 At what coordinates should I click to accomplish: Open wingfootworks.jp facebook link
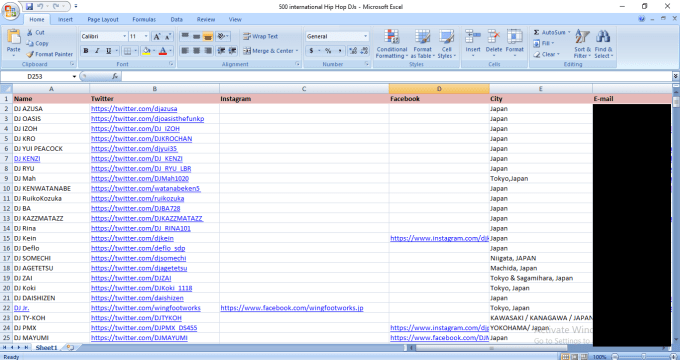click(292, 308)
